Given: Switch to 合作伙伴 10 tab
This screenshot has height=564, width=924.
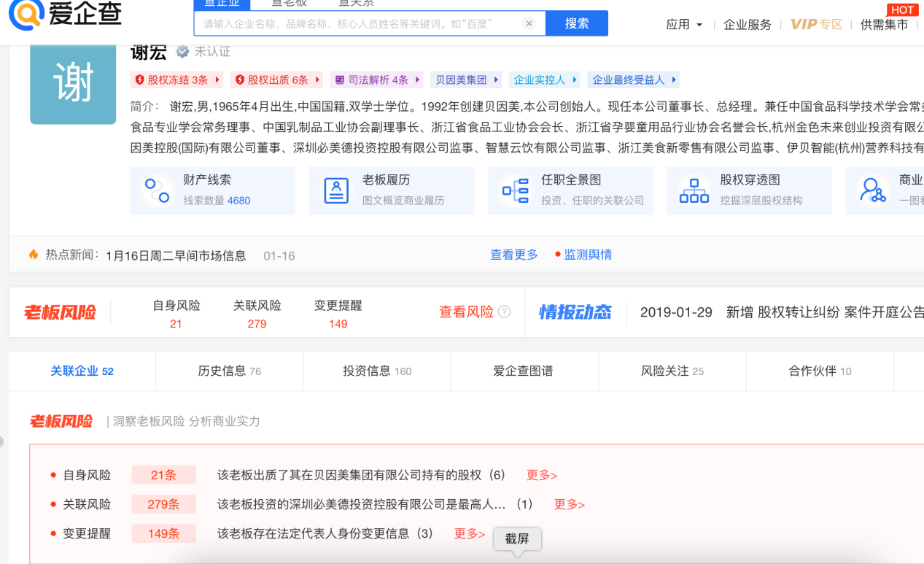Looking at the screenshot, I should tap(820, 371).
